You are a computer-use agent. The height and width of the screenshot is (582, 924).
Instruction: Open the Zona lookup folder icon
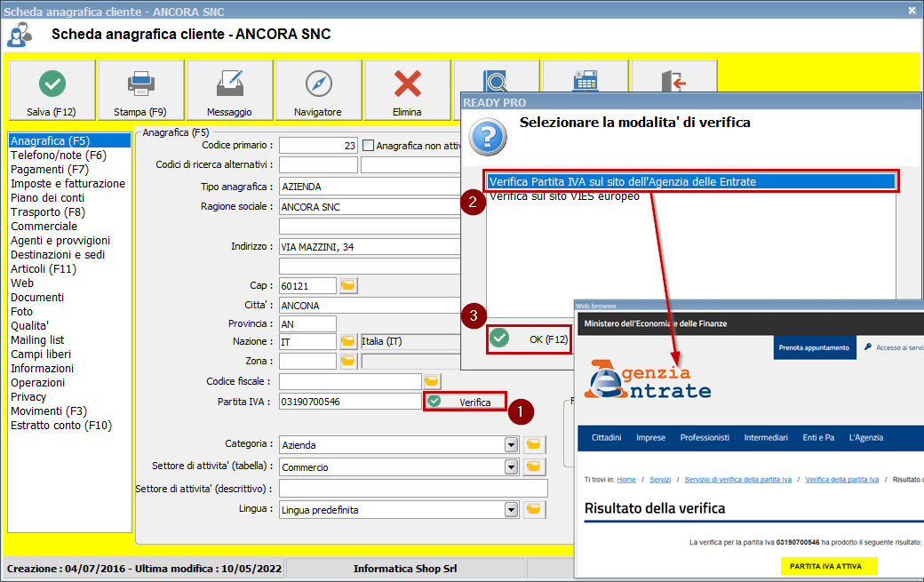348,361
